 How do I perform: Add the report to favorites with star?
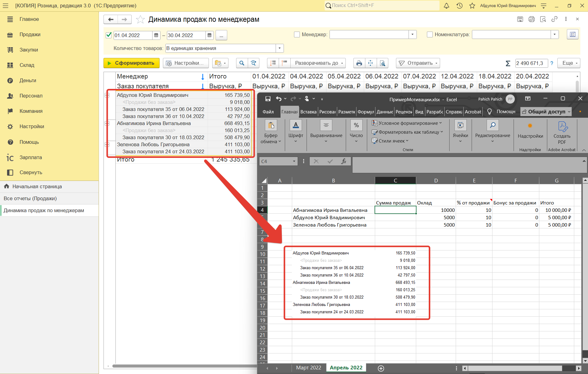[x=140, y=19]
